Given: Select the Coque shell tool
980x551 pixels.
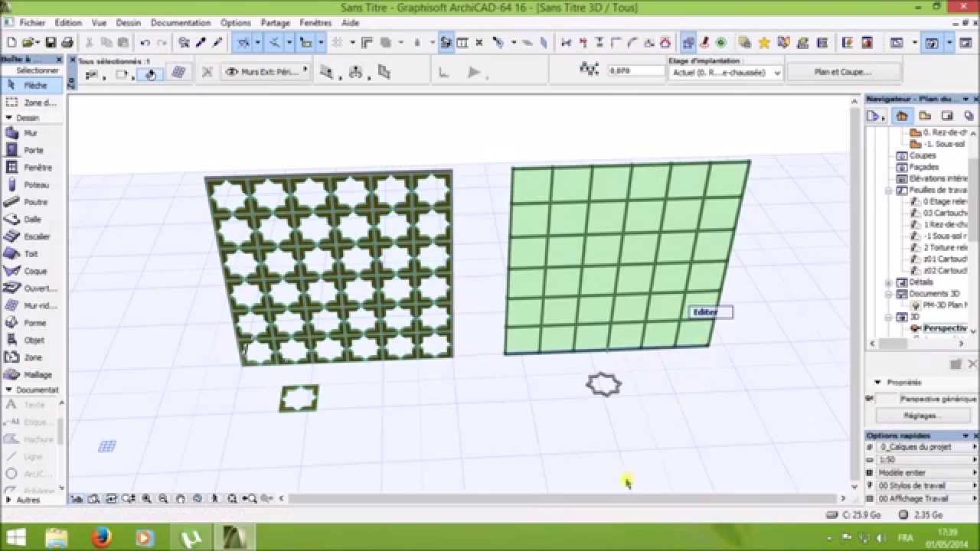Looking at the screenshot, I should click(31, 271).
